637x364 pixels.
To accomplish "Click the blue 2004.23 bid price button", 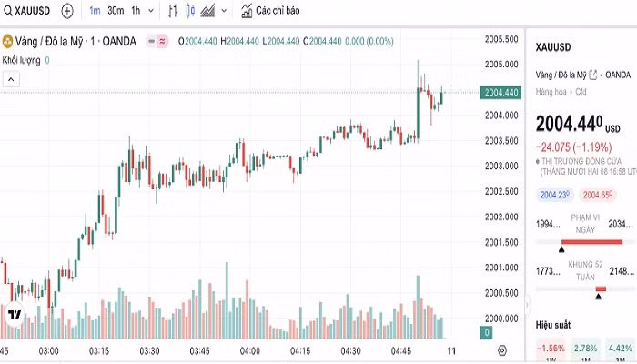I will [553, 195].
